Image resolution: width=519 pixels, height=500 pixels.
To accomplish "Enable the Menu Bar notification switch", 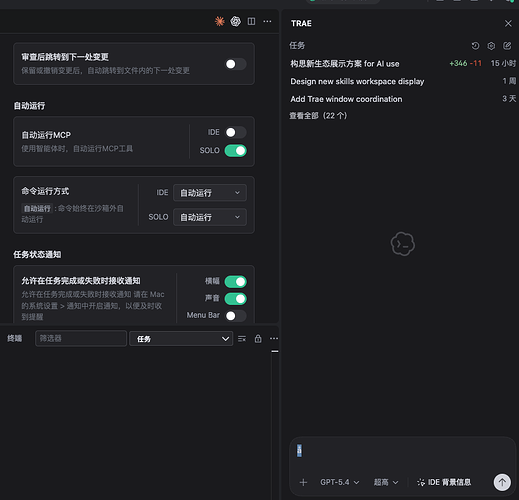I will point(236,316).
